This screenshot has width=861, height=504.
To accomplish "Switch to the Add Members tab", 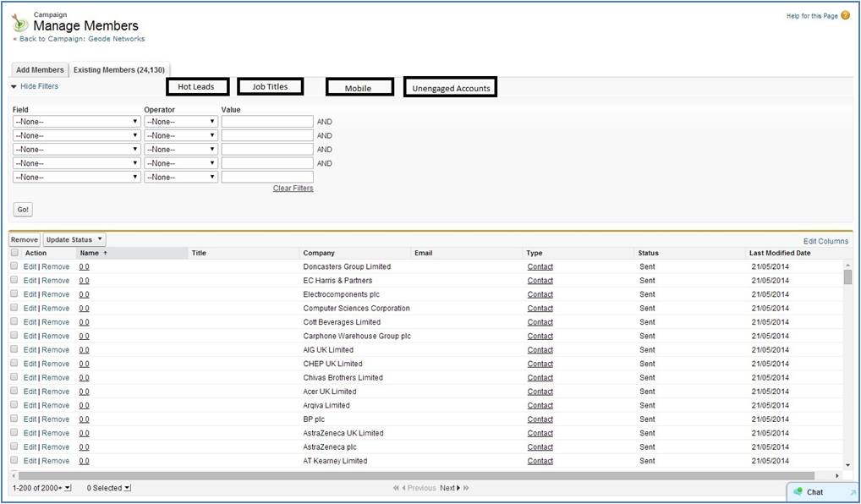I will click(x=40, y=70).
